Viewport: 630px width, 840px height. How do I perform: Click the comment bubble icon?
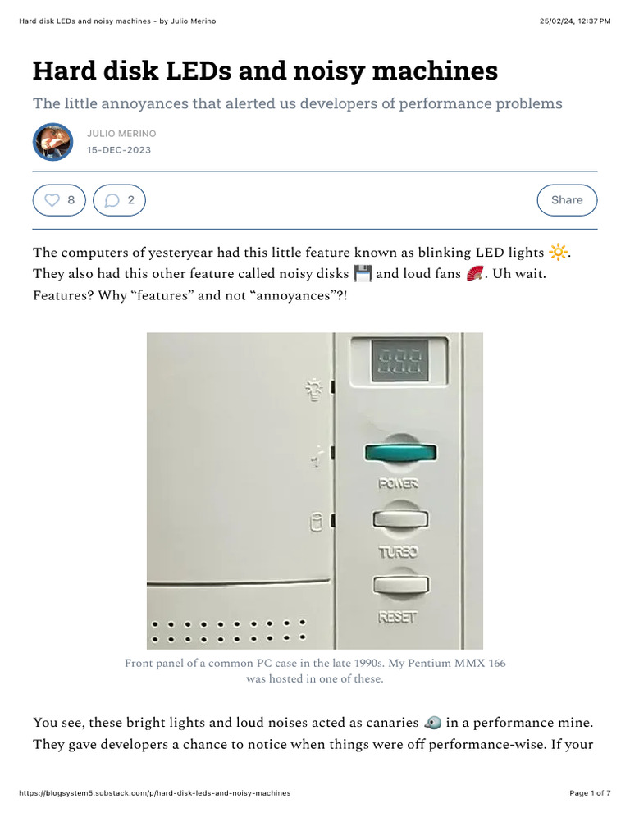(x=112, y=200)
